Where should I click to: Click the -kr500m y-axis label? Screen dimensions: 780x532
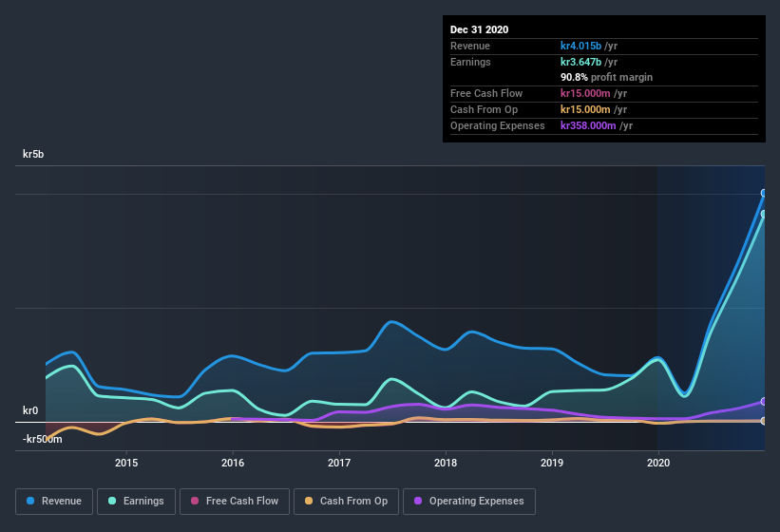43,439
